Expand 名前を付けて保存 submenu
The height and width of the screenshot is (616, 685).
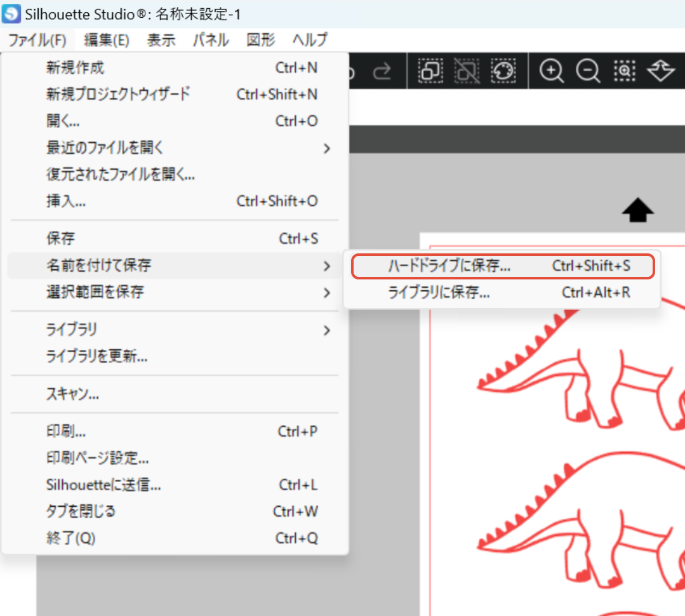pos(175,265)
